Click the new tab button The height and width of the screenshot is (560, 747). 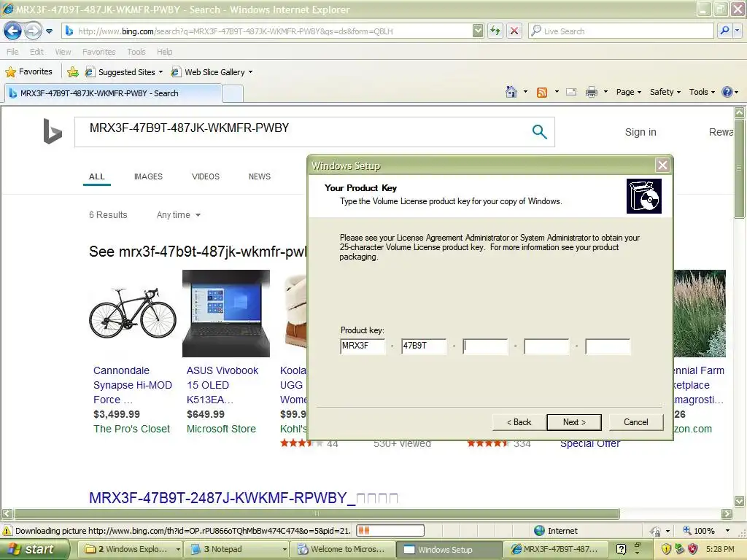pyautogui.click(x=233, y=93)
